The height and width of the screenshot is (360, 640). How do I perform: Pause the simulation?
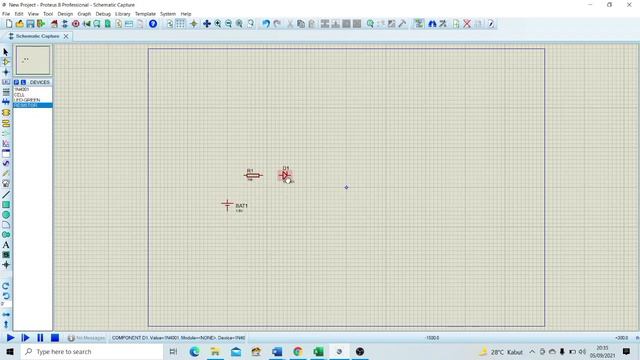click(40, 338)
